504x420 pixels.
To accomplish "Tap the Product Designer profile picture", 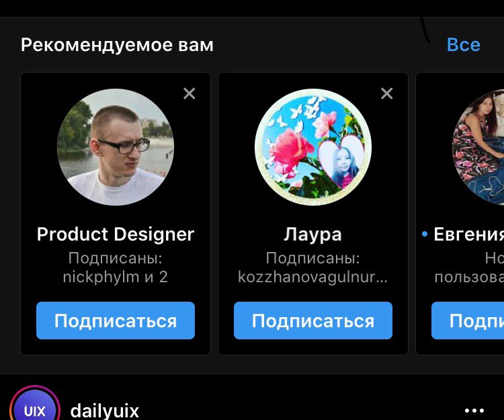I will [x=116, y=147].
